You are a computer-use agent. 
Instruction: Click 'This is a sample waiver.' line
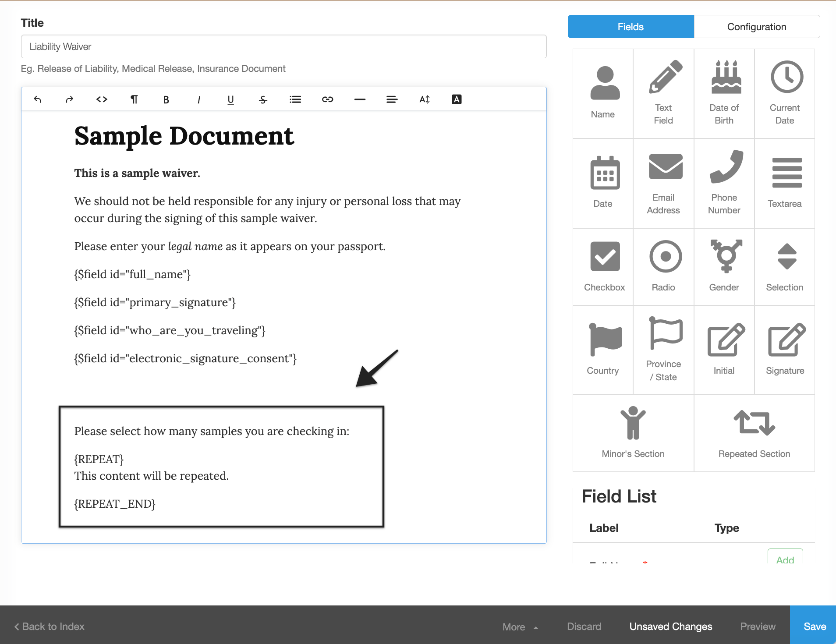coord(137,173)
